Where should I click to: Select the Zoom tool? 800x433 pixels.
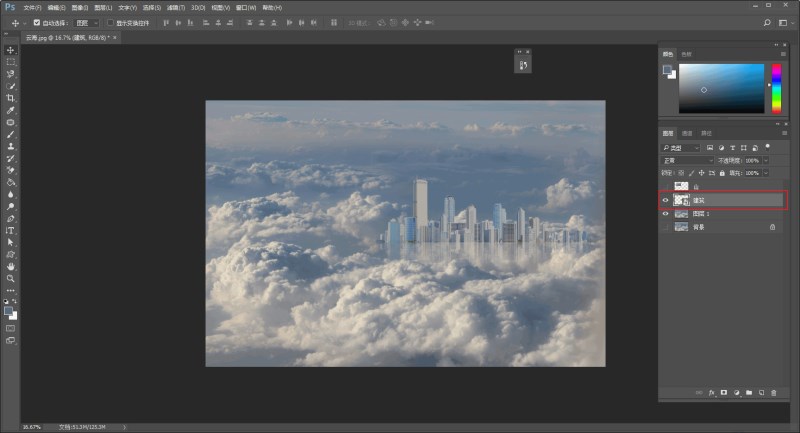coord(11,279)
